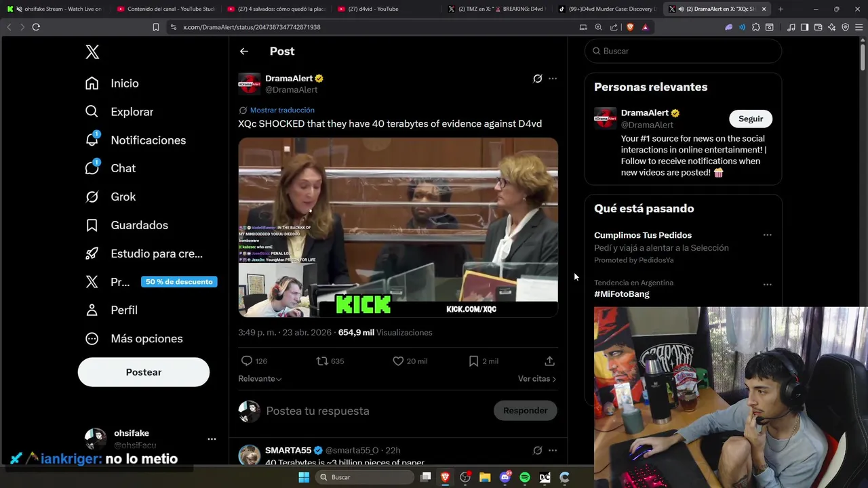Image resolution: width=868 pixels, height=488 pixels.
Task: Open options for #MiFotoBang trend
Action: [x=767, y=285]
